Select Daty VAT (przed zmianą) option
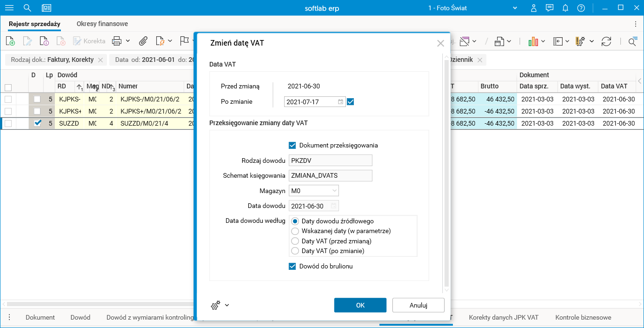Image resolution: width=644 pixels, height=328 pixels. click(294, 241)
